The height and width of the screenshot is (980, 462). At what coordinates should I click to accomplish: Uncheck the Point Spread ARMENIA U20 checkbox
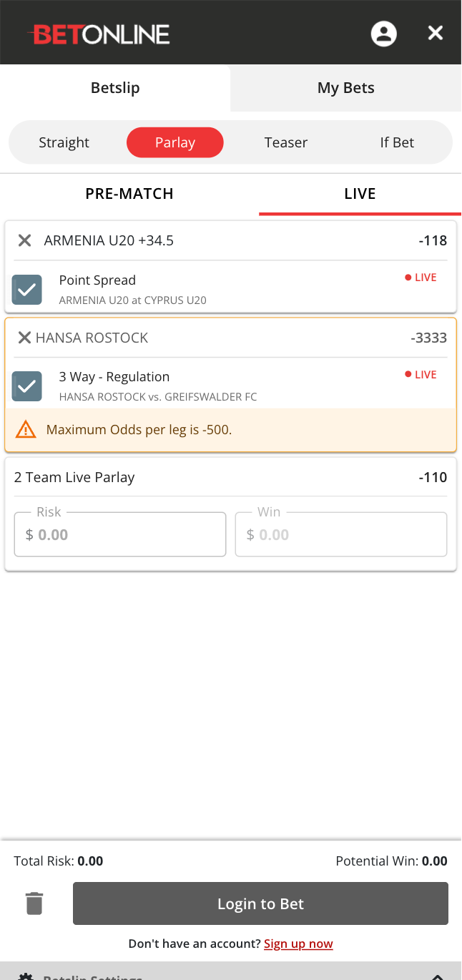pos(27,290)
